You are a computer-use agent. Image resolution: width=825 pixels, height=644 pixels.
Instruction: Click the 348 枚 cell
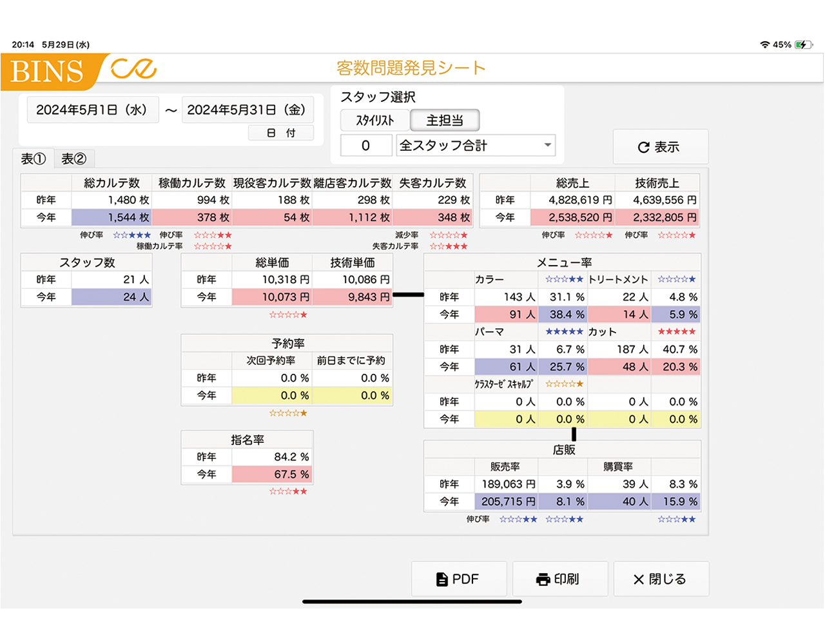tap(433, 218)
